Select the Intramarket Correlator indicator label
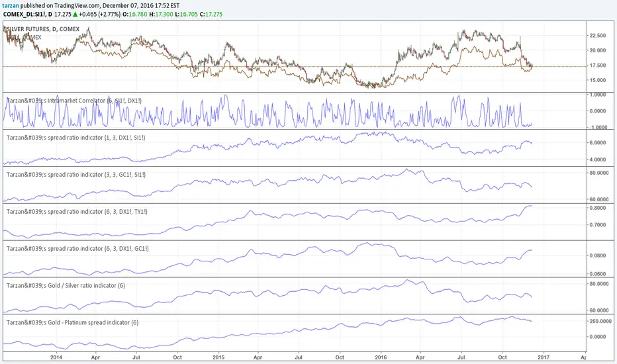Viewport: 617px width, 364px height. point(74,101)
